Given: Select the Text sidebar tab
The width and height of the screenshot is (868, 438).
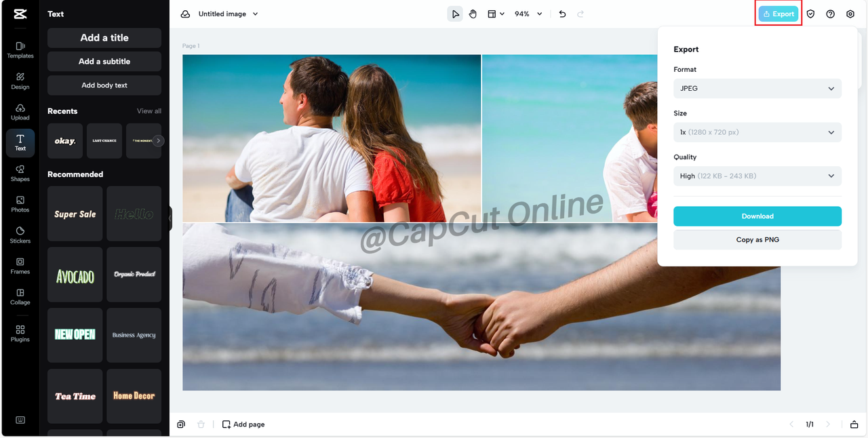Looking at the screenshot, I should (20, 142).
